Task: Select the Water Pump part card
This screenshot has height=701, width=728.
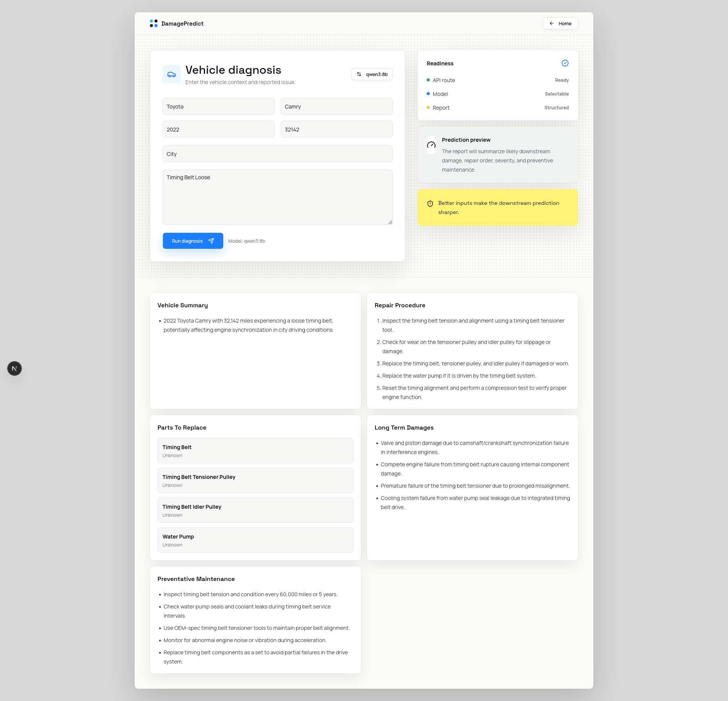Action: pos(255,540)
